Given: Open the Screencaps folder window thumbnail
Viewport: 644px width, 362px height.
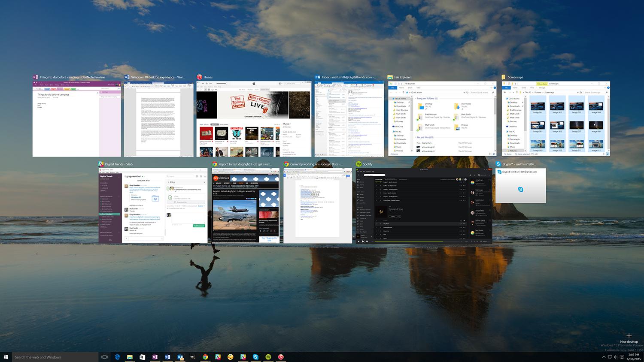Looking at the screenshot, I should [556, 118].
